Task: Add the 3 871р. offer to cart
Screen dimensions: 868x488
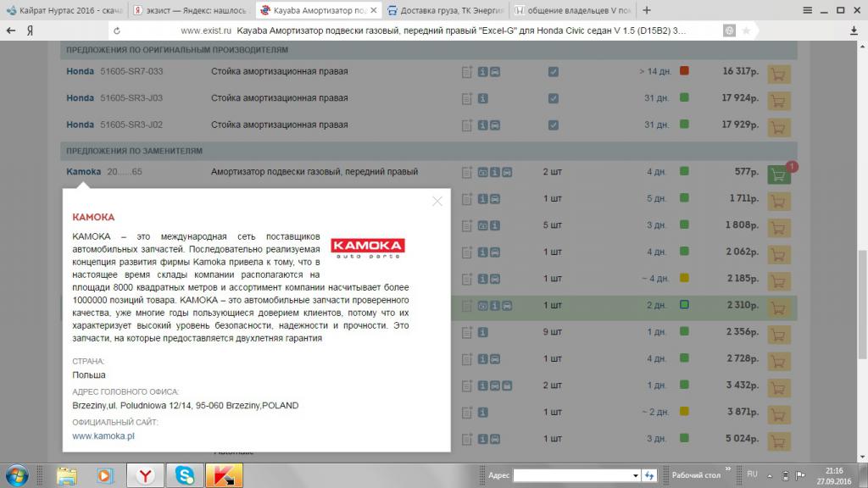Action: 778,415
